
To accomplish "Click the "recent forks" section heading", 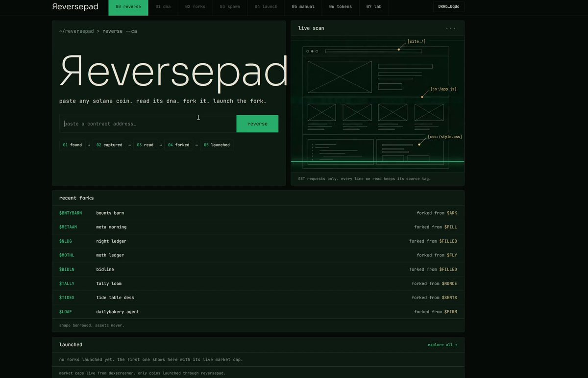I will click(x=76, y=198).
